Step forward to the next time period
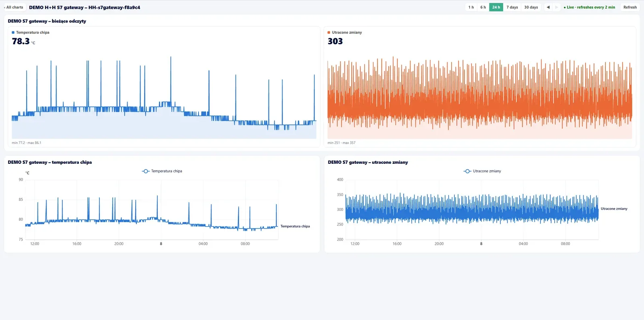The height and width of the screenshot is (320, 644). (x=557, y=7)
